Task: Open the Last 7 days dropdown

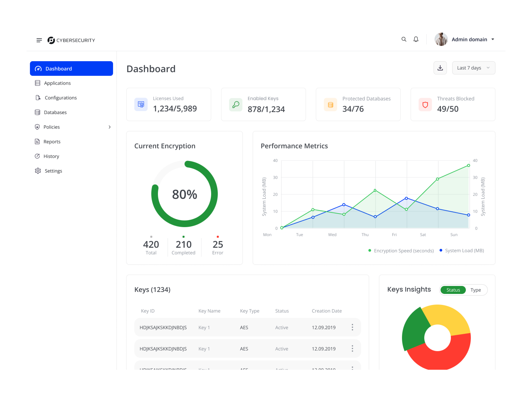Action: click(x=474, y=68)
